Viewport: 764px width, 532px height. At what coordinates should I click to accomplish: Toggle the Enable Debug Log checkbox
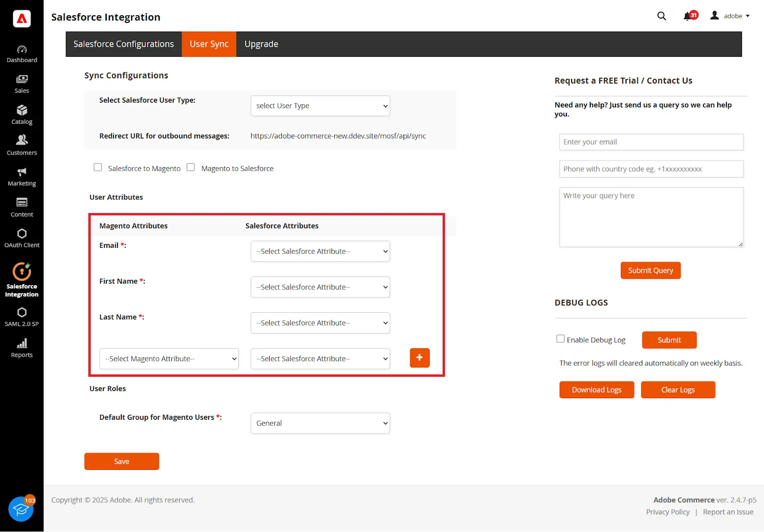[561, 339]
